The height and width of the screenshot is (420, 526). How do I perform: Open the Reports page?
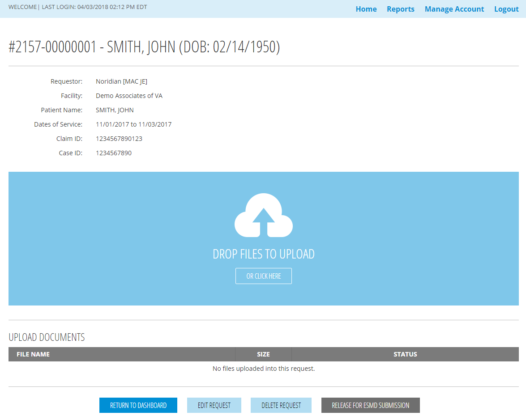(x=400, y=9)
